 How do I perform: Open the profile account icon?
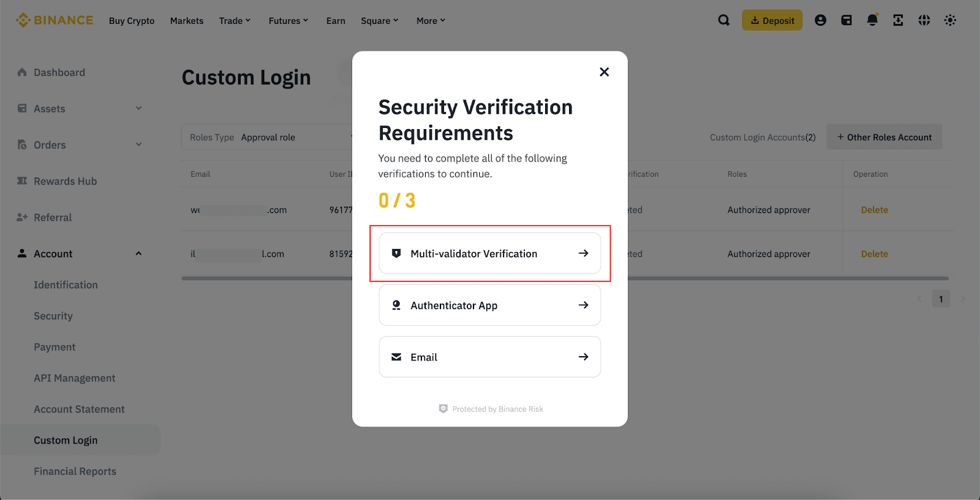(x=820, y=20)
